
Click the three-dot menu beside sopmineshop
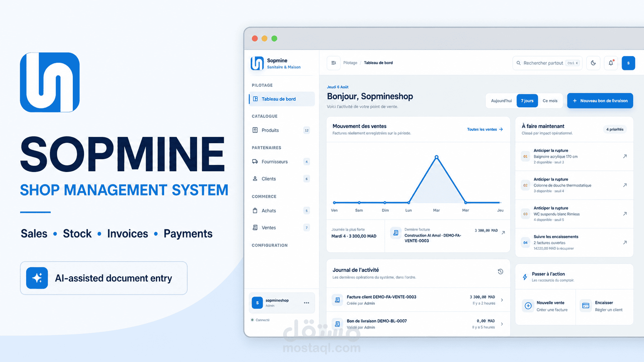coord(306,303)
